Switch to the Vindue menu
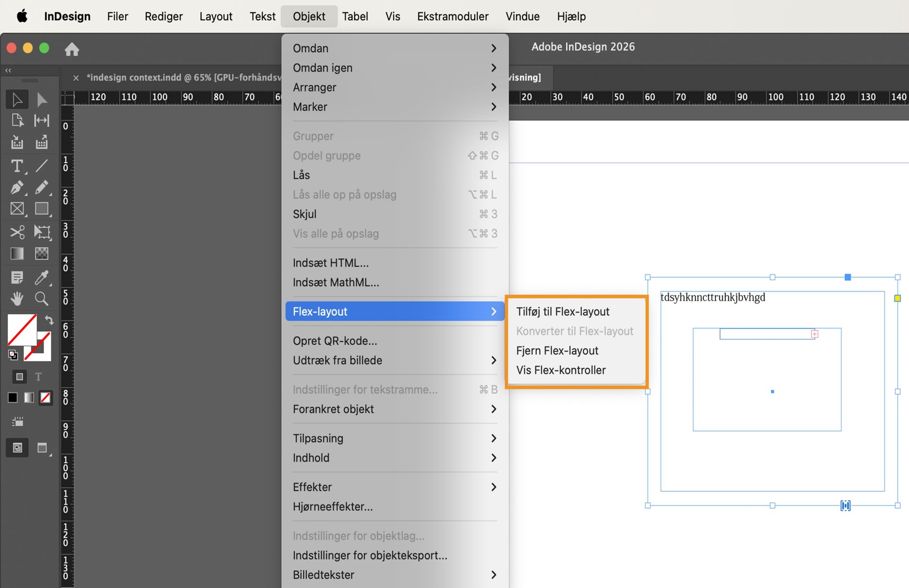This screenshot has height=588, width=909. 522,16
